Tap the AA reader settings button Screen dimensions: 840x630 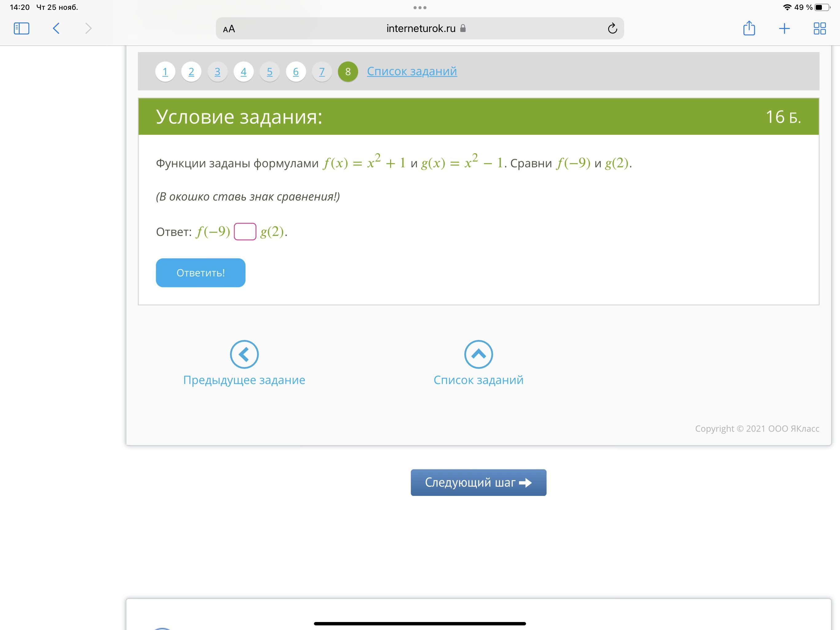point(229,29)
